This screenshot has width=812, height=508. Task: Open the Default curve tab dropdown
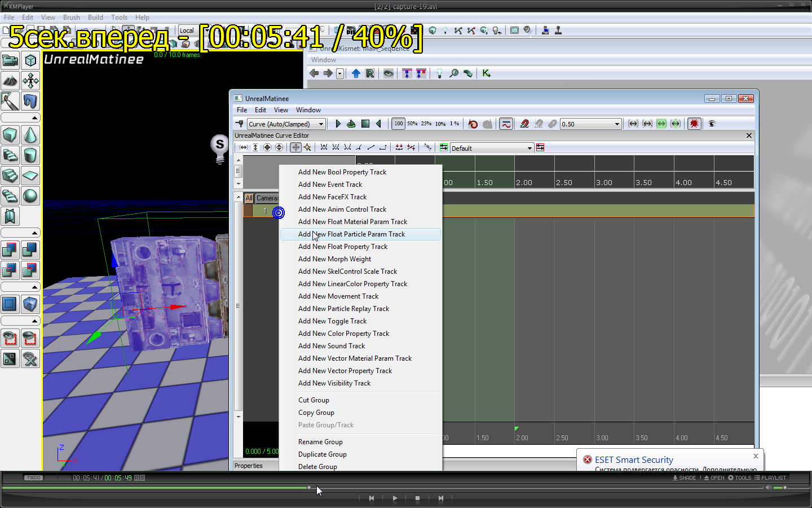pos(492,148)
